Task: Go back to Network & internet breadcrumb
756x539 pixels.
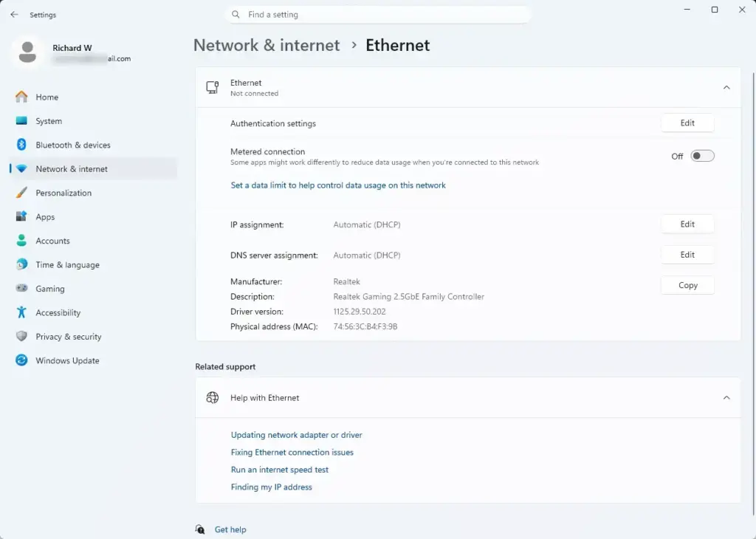Action: click(267, 45)
